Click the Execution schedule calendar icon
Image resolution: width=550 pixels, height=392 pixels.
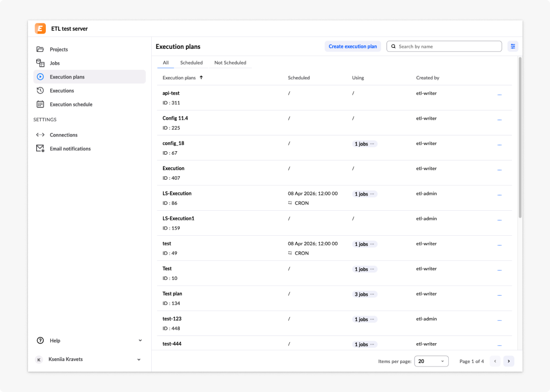pos(40,104)
